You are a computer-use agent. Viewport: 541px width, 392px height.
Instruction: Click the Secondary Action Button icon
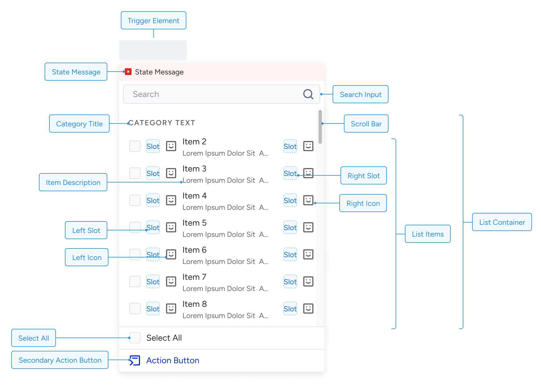[x=135, y=360]
